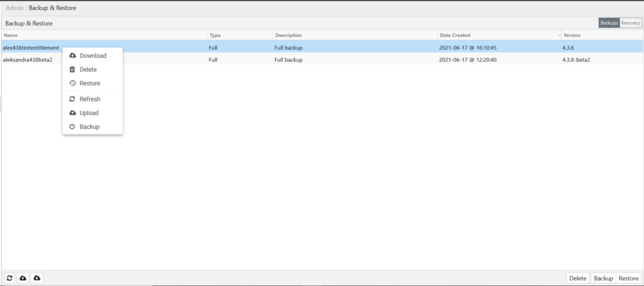Screen dimensions: 644x286
Task: Sort by the Description column header
Action: pyautogui.click(x=355, y=35)
